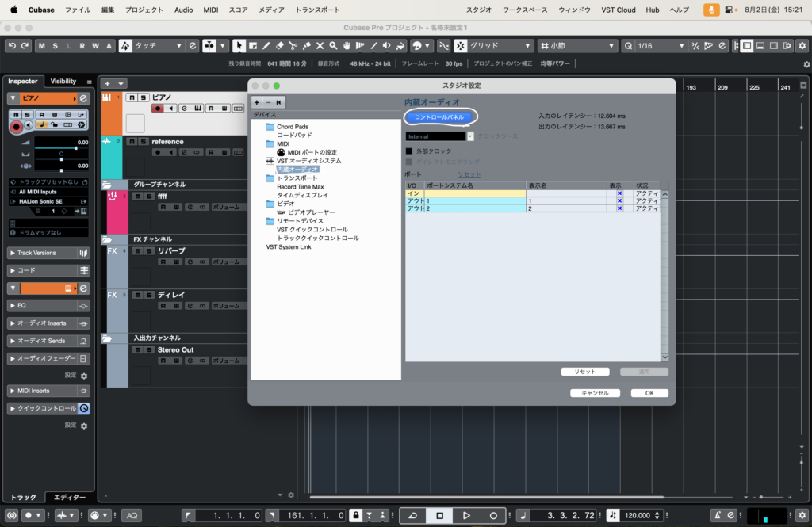Select the Scissors split tool in toolbar

click(x=293, y=46)
